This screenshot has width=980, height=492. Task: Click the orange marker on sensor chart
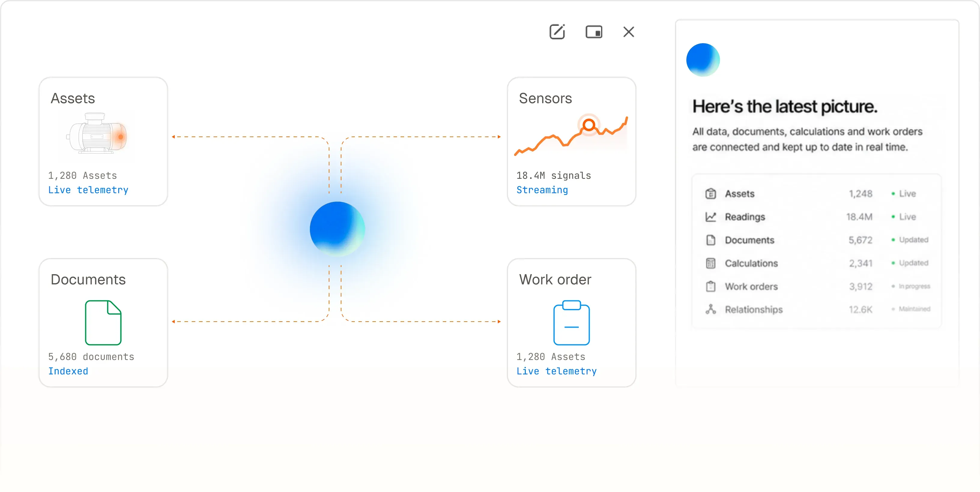click(x=589, y=125)
